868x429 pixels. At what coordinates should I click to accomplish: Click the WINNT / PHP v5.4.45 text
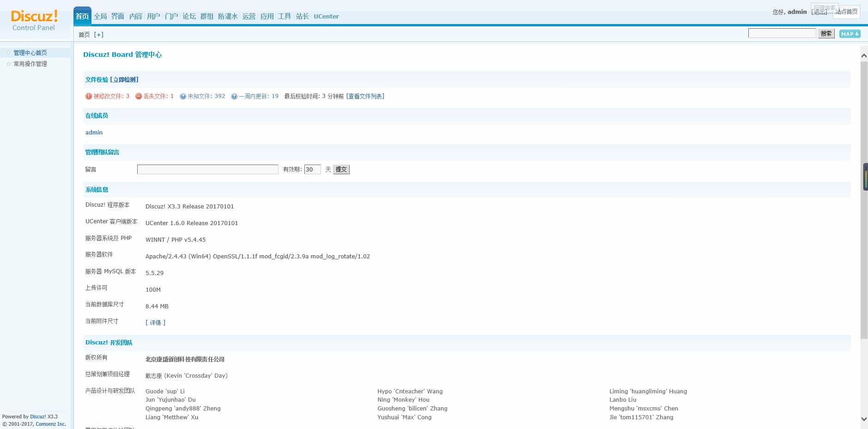176,239
